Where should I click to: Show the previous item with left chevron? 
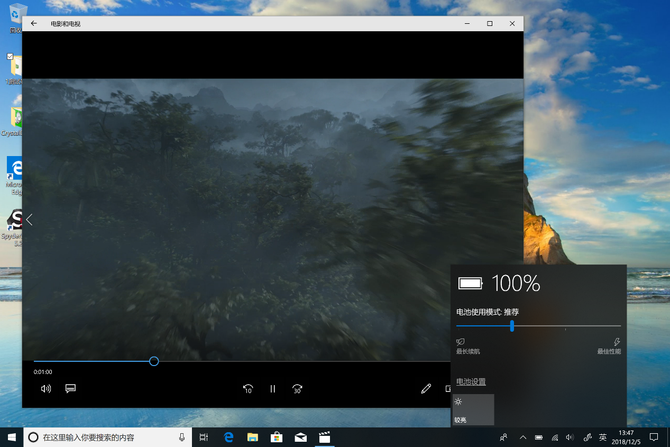29,220
